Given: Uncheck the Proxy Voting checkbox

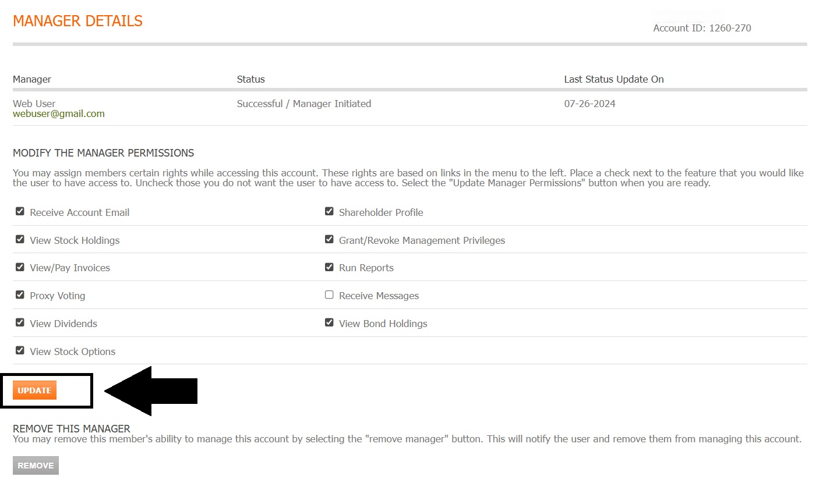Looking at the screenshot, I should tap(20, 295).
